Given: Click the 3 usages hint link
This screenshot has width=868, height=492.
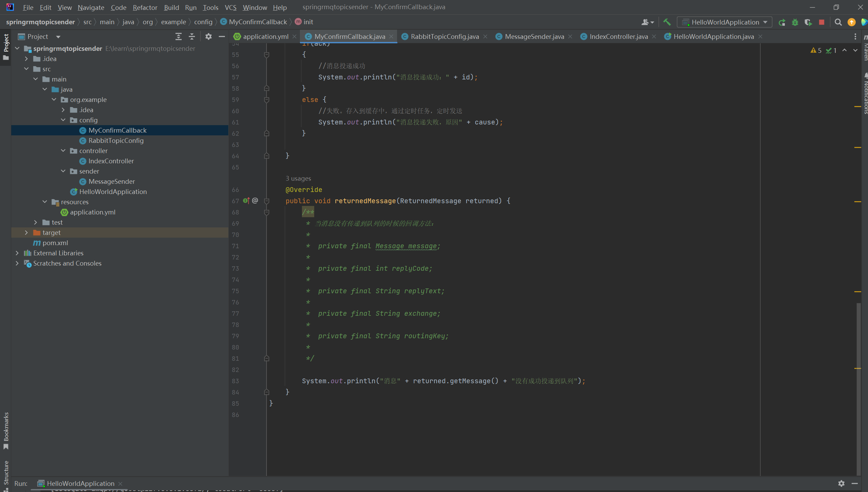Looking at the screenshot, I should tap(298, 178).
